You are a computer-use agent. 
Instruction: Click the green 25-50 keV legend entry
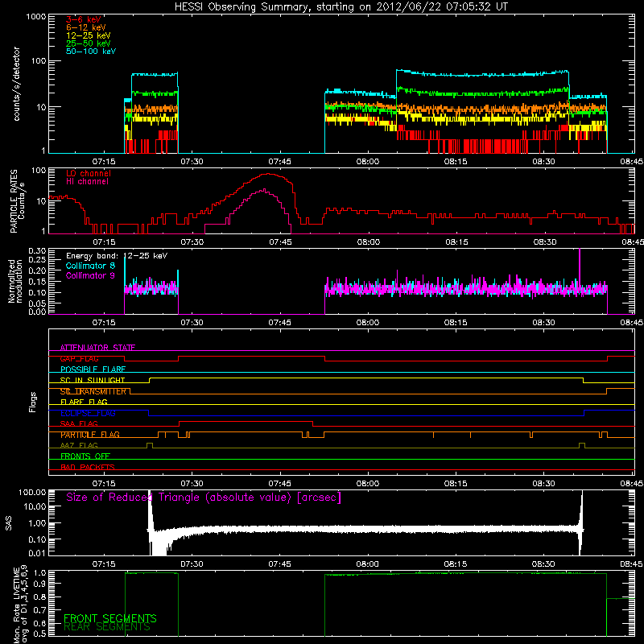[89, 43]
